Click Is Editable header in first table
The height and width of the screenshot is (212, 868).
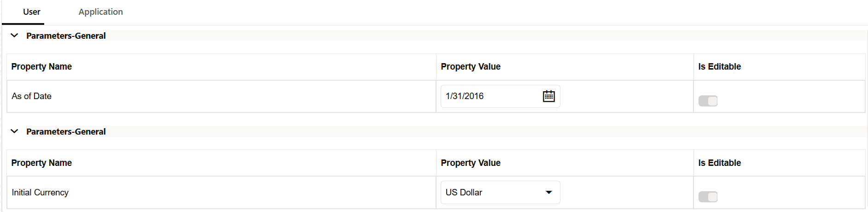(x=719, y=66)
